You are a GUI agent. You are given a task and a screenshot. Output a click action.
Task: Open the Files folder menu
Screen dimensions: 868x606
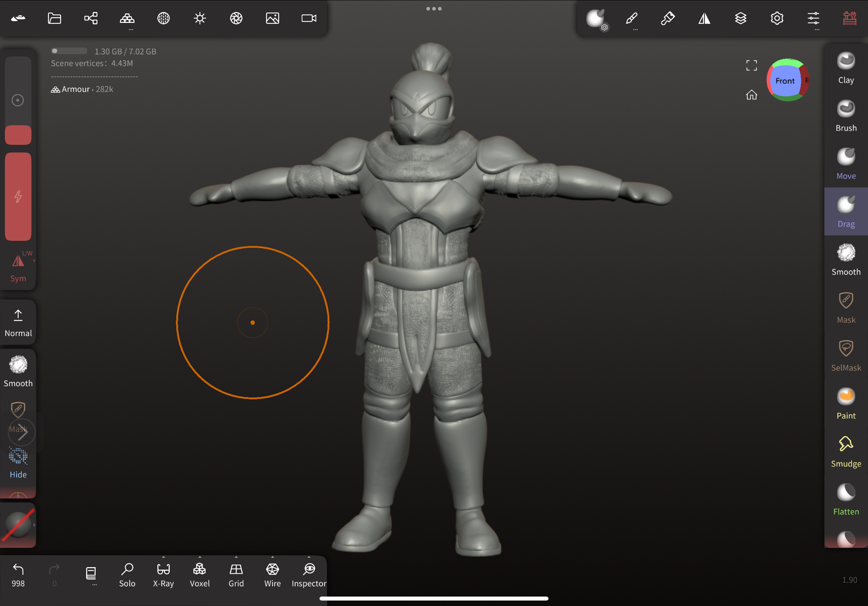click(55, 18)
